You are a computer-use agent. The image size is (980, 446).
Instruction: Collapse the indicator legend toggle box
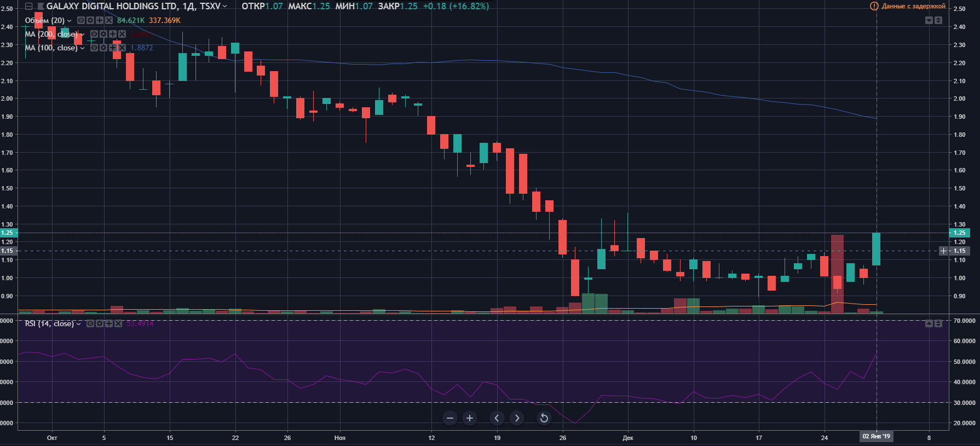tap(28, 6)
